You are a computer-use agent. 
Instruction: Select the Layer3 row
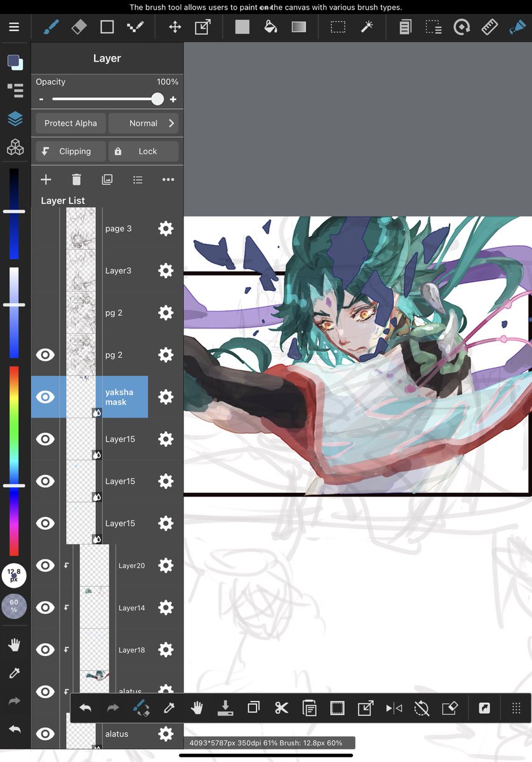tap(107, 271)
